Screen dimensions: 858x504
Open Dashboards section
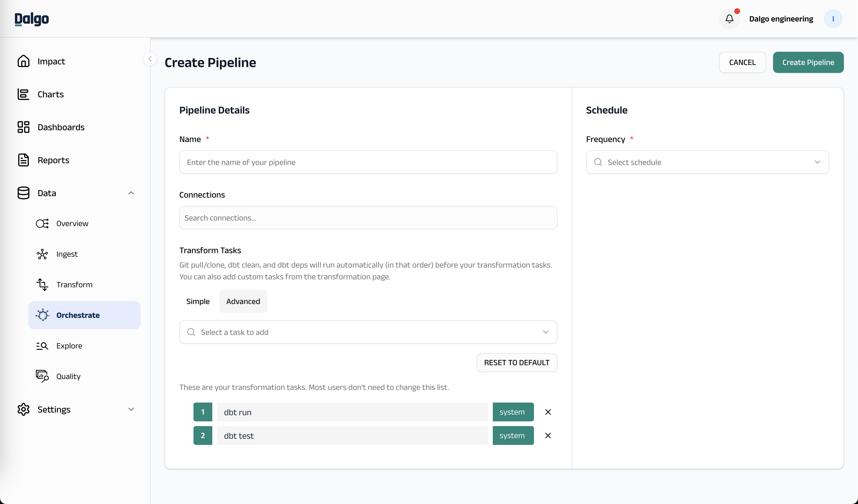point(61,127)
